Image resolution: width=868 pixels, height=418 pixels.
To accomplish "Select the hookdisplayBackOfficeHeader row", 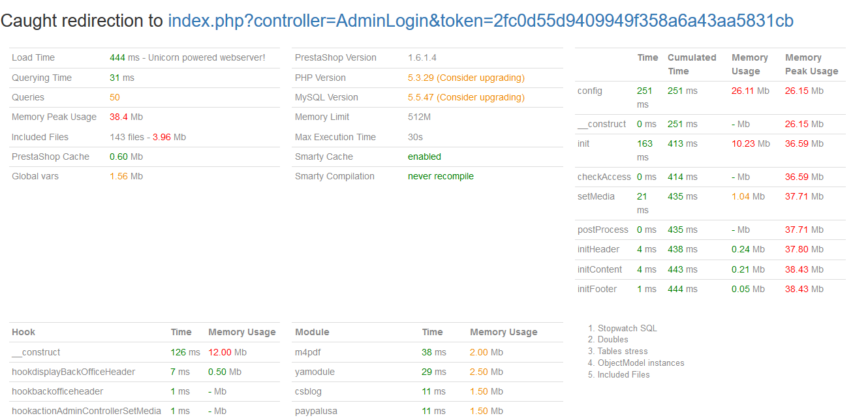I will coord(73,372).
